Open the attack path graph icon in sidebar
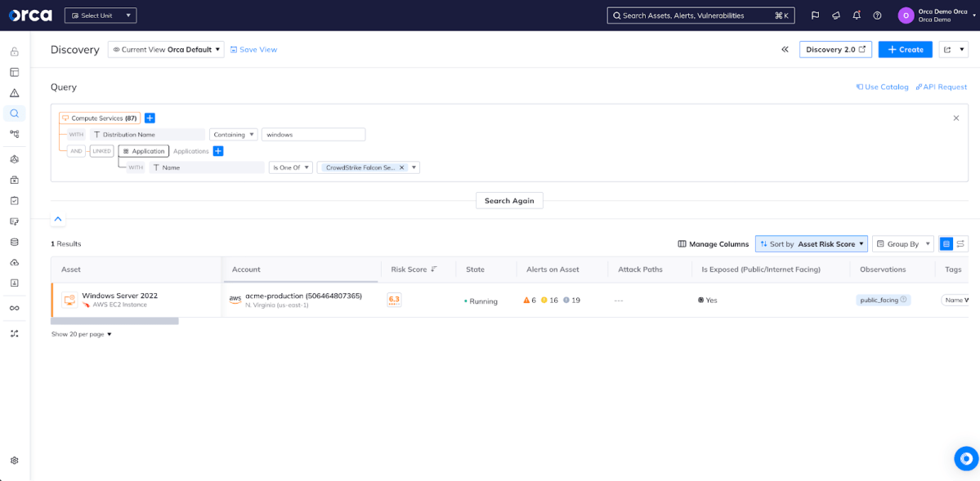980x481 pixels. tap(15, 134)
